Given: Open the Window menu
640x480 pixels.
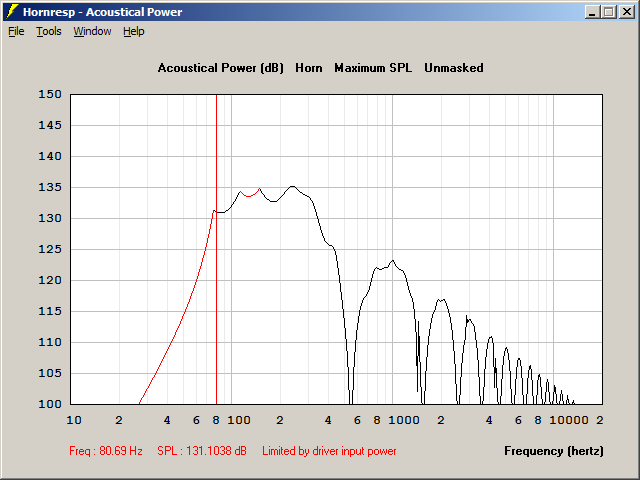Looking at the screenshot, I should (92, 31).
